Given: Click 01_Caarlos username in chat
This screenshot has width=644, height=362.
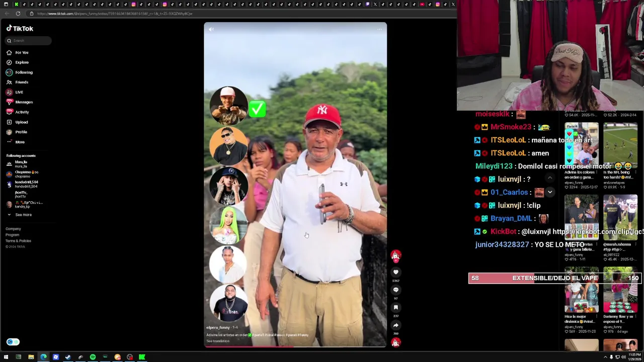Looking at the screenshot, I should (509, 192).
